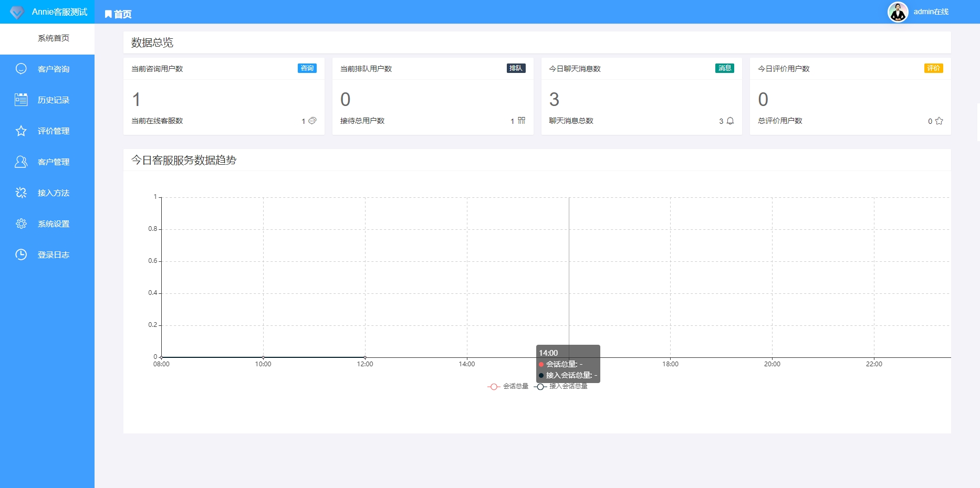Click chat bubble icon in 当前在线客服数 row
The image size is (980, 488).
(x=312, y=121)
